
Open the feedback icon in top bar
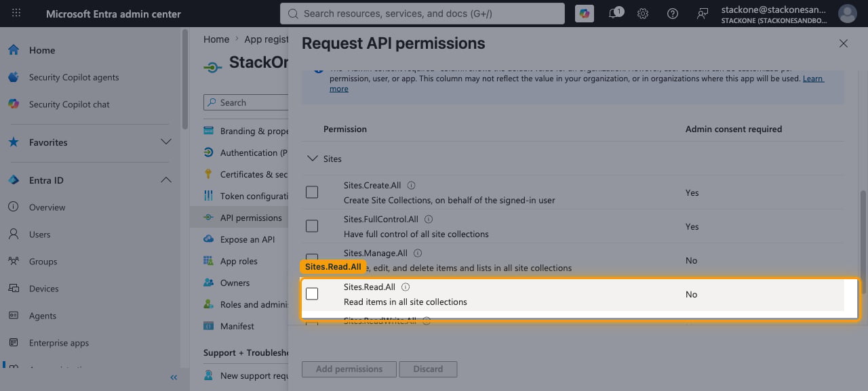coord(703,14)
